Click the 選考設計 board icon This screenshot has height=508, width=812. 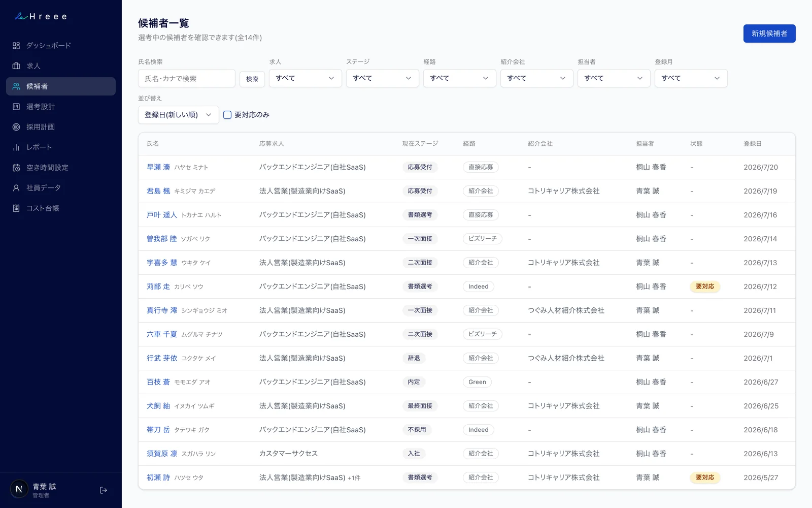pyautogui.click(x=16, y=107)
